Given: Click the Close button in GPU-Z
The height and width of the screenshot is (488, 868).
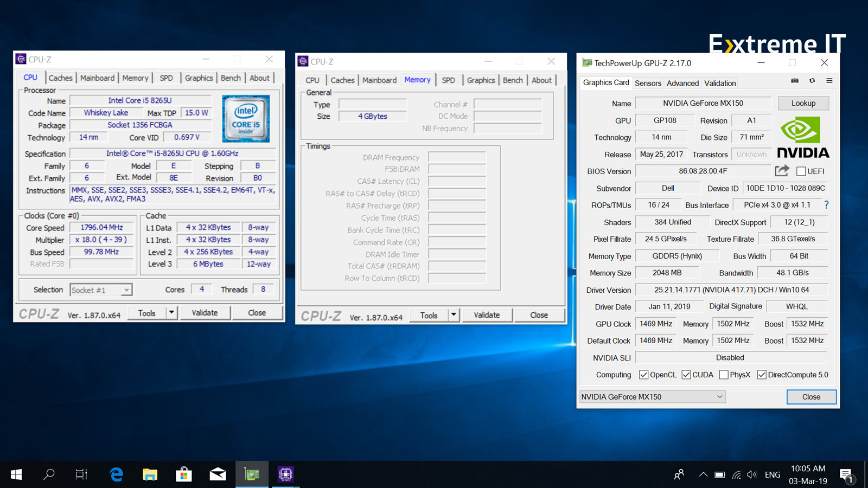Looking at the screenshot, I should [812, 397].
